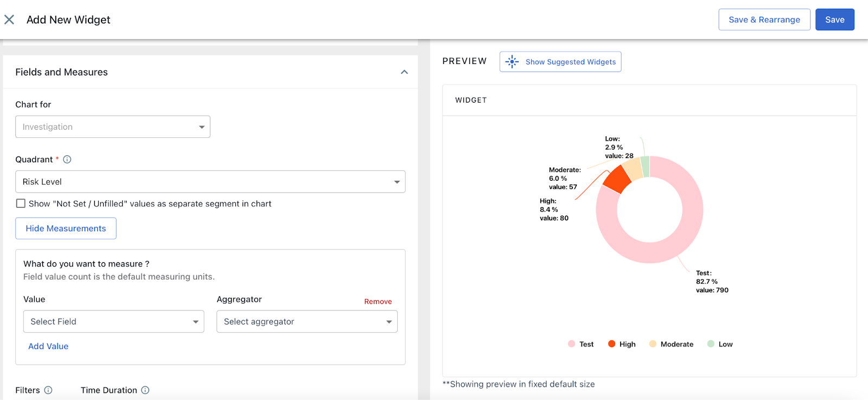Screen dimensions: 868x400
Task: Open the Select Field dropdown
Action: point(113,322)
